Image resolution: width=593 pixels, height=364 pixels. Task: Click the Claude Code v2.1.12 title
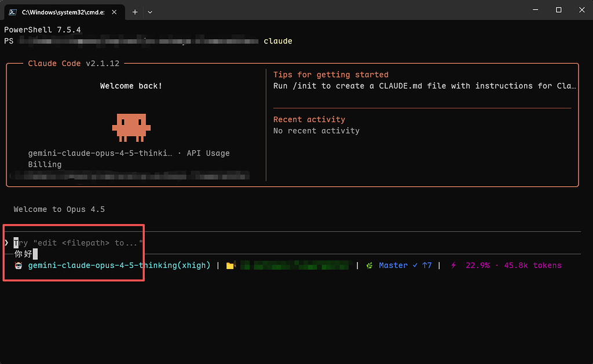pos(74,64)
